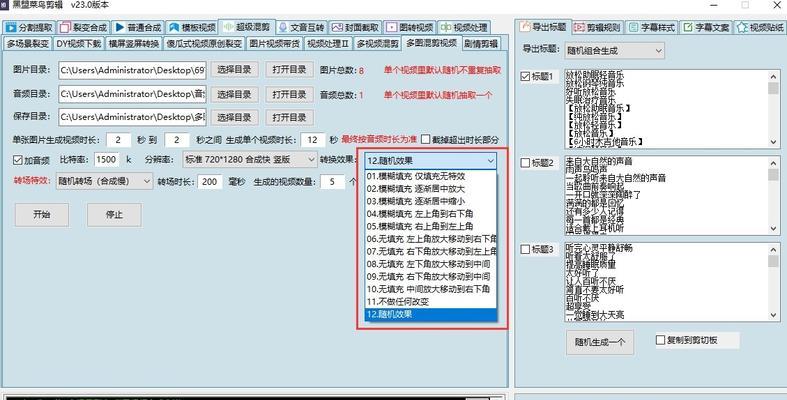
Task: Enable 复制到剪切板 checkbox
Action: tap(661, 340)
